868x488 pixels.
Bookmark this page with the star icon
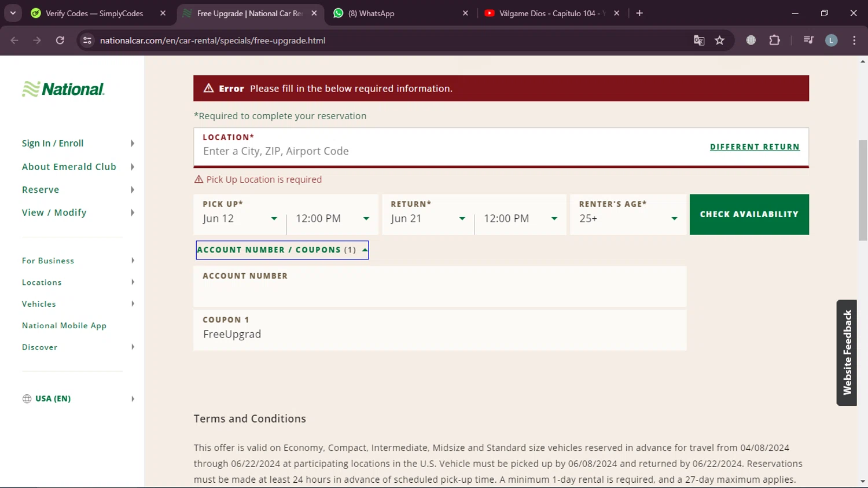coord(719,41)
